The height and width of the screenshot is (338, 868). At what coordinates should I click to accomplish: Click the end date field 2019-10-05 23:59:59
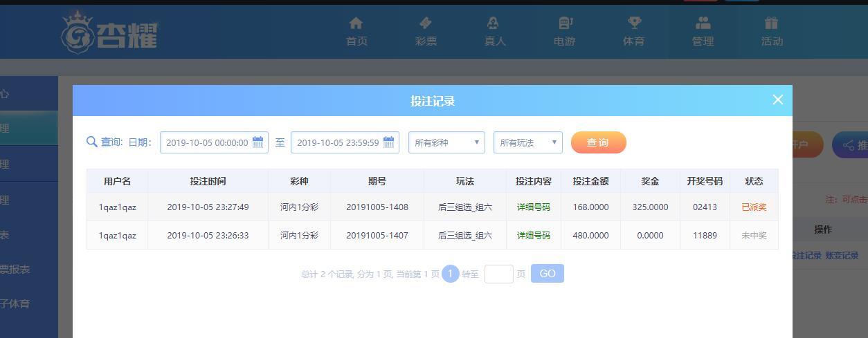click(x=345, y=142)
